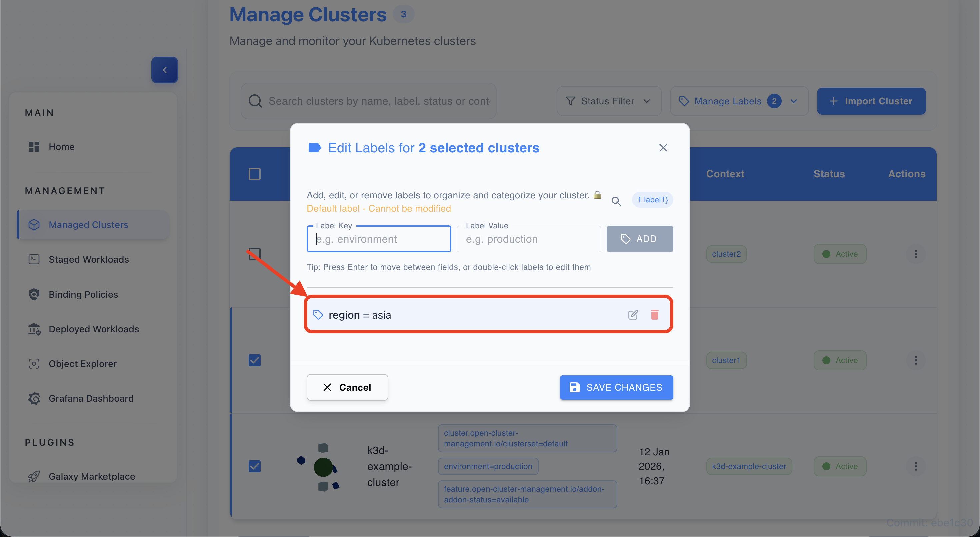Click inside the Label Key input field
The image size is (980, 537).
(379, 239)
